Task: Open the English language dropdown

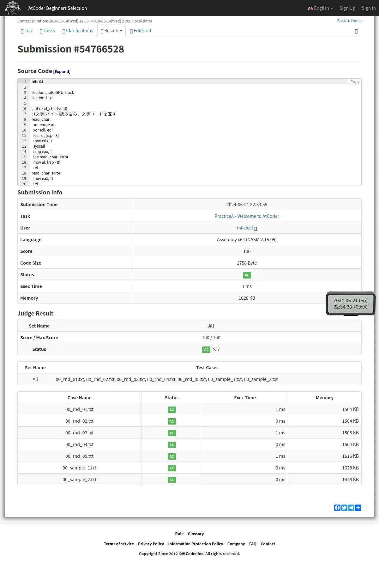Action: coord(321,8)
